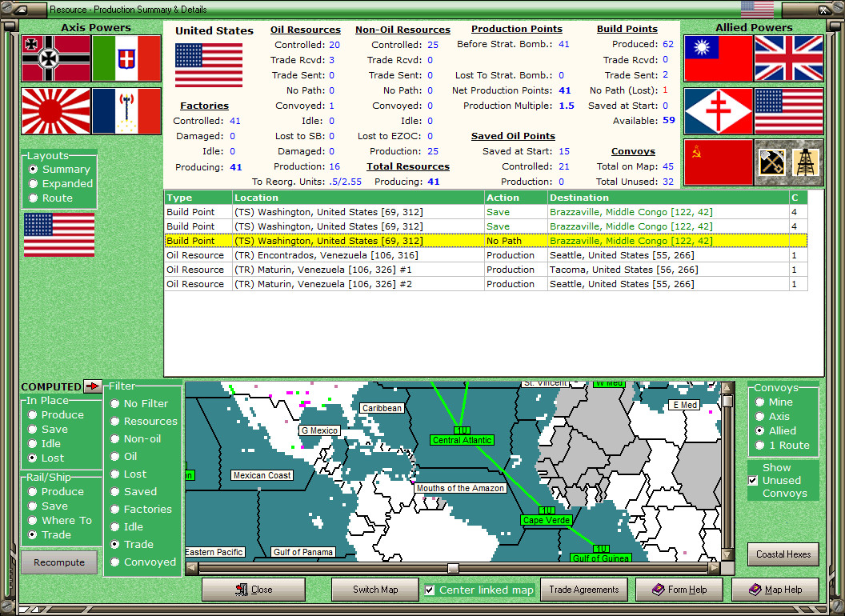Click the E Med sea area label
This screenshot has height=616, width=845.
(x=685, y=405)
